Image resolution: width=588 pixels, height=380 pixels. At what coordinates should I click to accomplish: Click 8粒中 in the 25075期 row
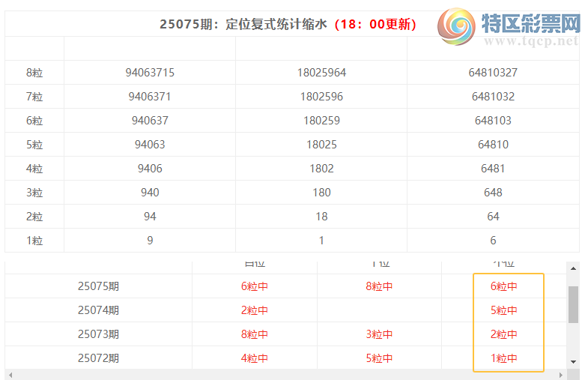(379, 286)
